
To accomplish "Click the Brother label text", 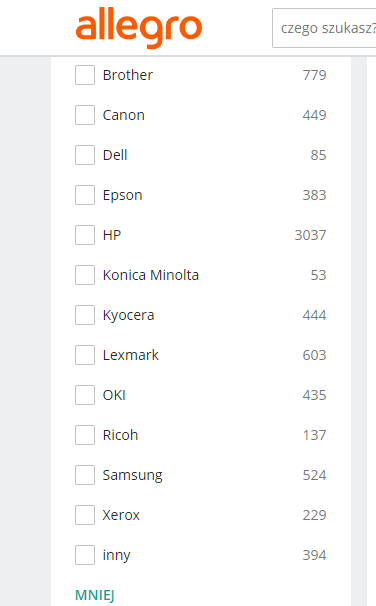I will coord(128,75).
